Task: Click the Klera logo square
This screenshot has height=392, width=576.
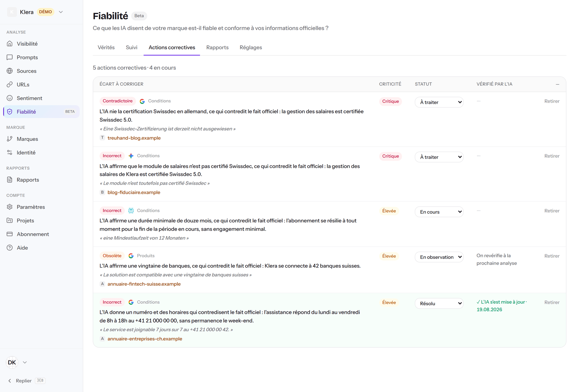Action: pyautogui.click(x=12, y=12)
